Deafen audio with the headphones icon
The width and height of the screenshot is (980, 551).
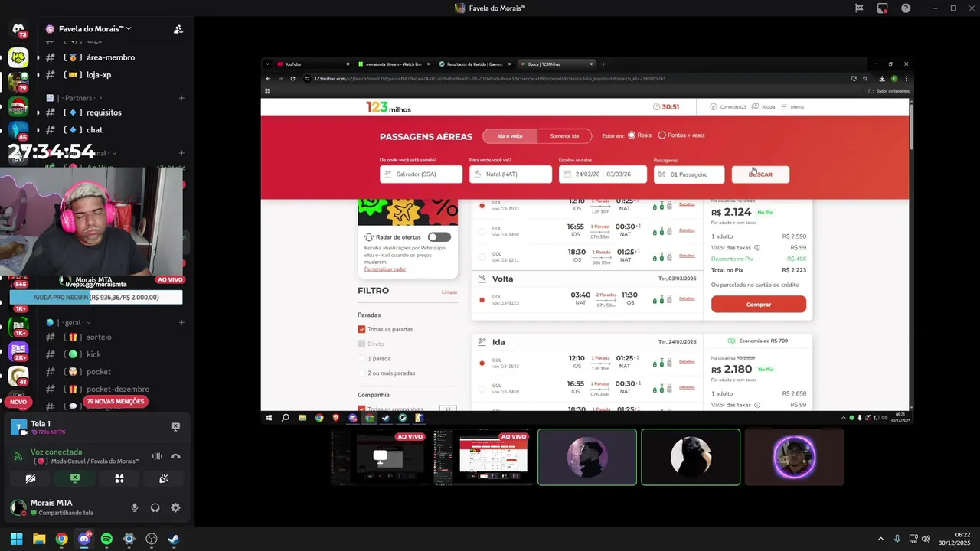tap(155, 507)
